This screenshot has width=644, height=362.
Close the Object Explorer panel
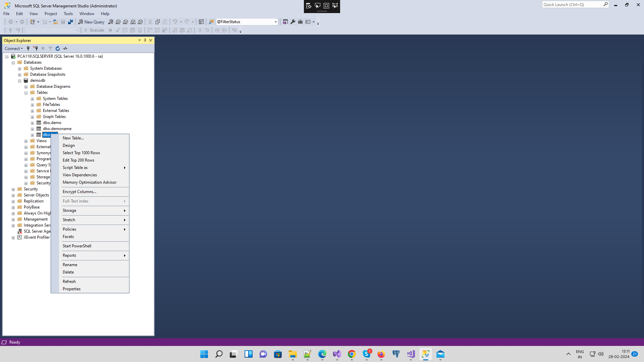151,40
